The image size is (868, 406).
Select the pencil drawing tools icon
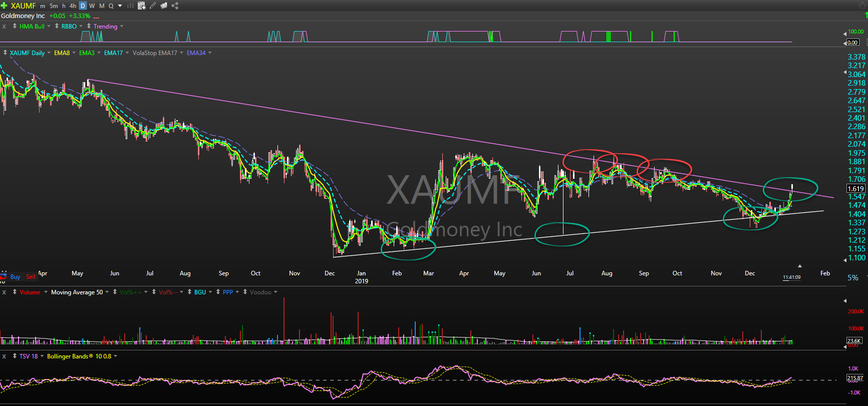[x=153, y=6]
